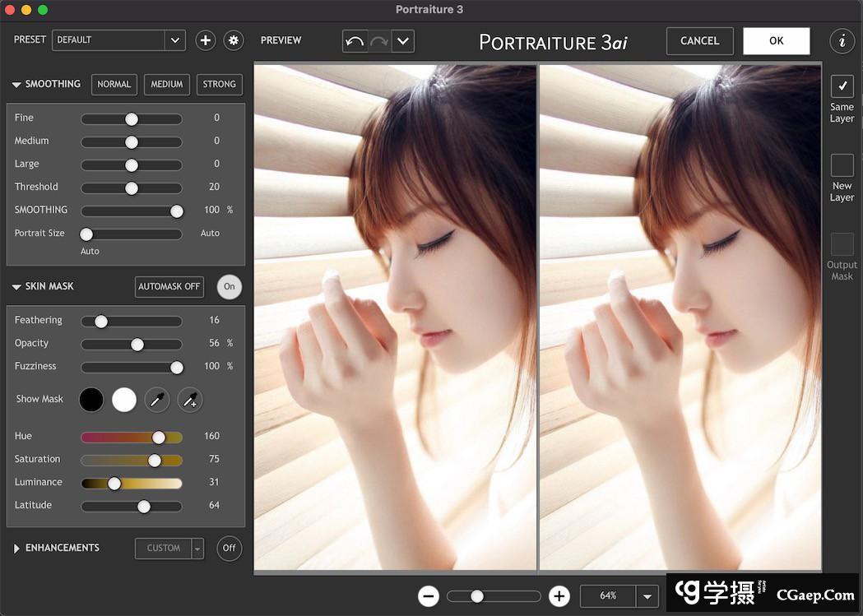Click the add preset plus icon
Screen dimensions: 863x616
(x=206, y=40)
